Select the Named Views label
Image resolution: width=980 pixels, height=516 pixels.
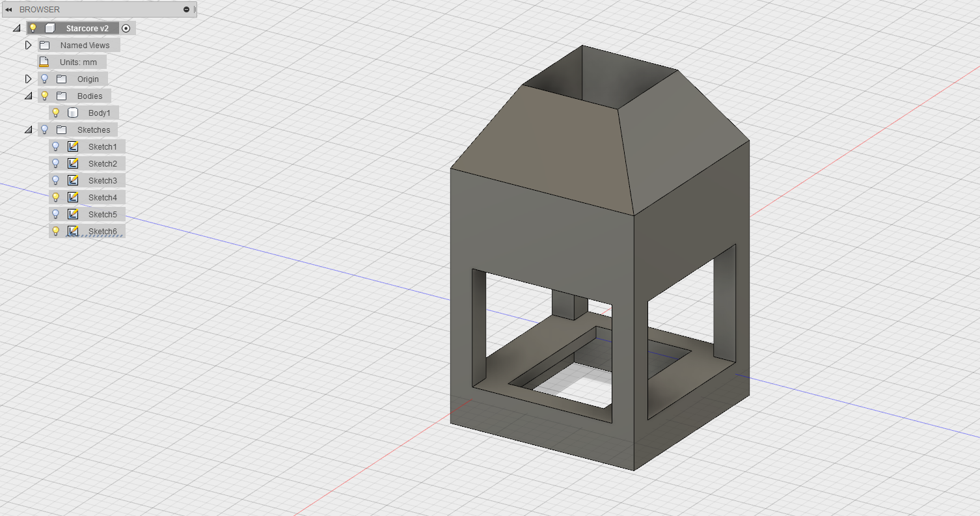(x=85, y=46)
